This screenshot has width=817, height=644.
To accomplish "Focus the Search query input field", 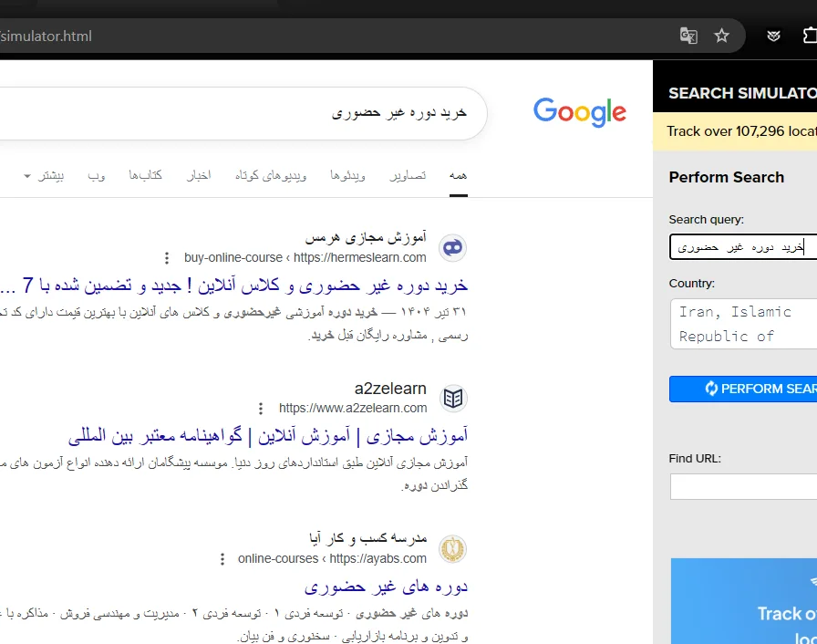I will [743, 247].
